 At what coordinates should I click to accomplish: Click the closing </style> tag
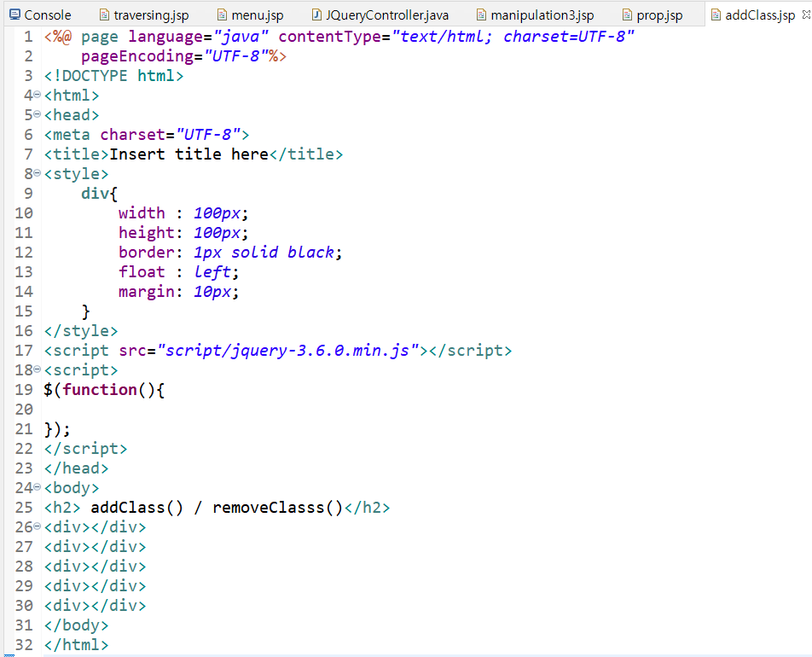click(x=81, y=330)
